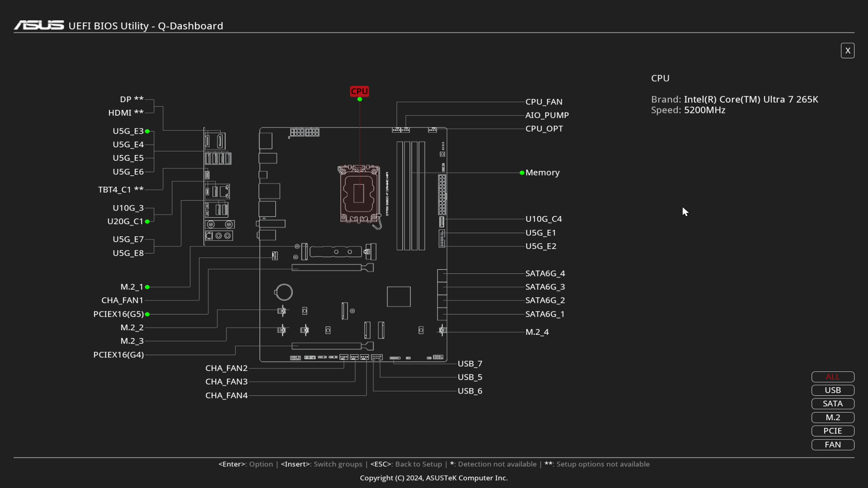Switch to the PCIE filter group
The image size is (868, 488).
point(832,431)
